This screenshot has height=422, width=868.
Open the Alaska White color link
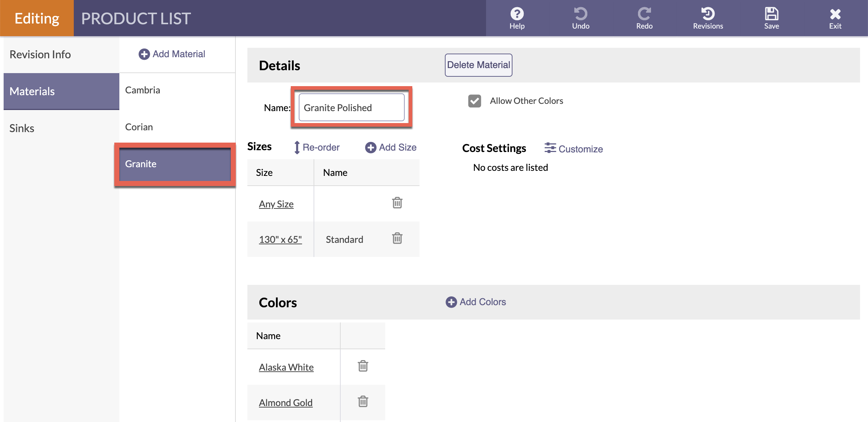286,367
